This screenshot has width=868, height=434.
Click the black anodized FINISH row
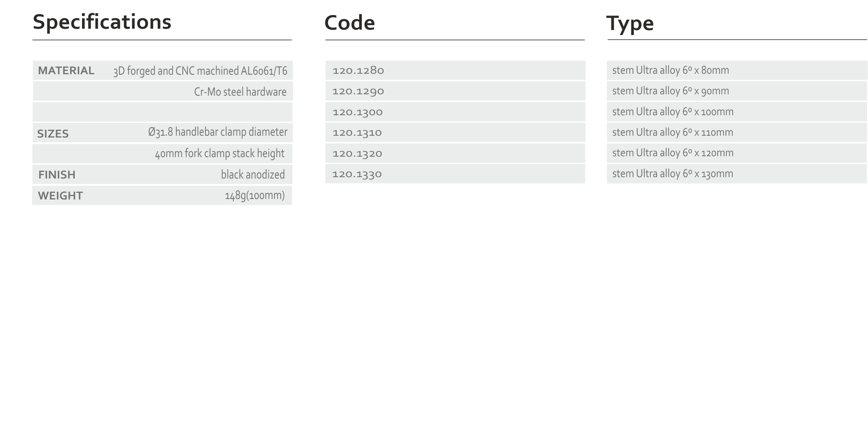click(x=162, y=174)
